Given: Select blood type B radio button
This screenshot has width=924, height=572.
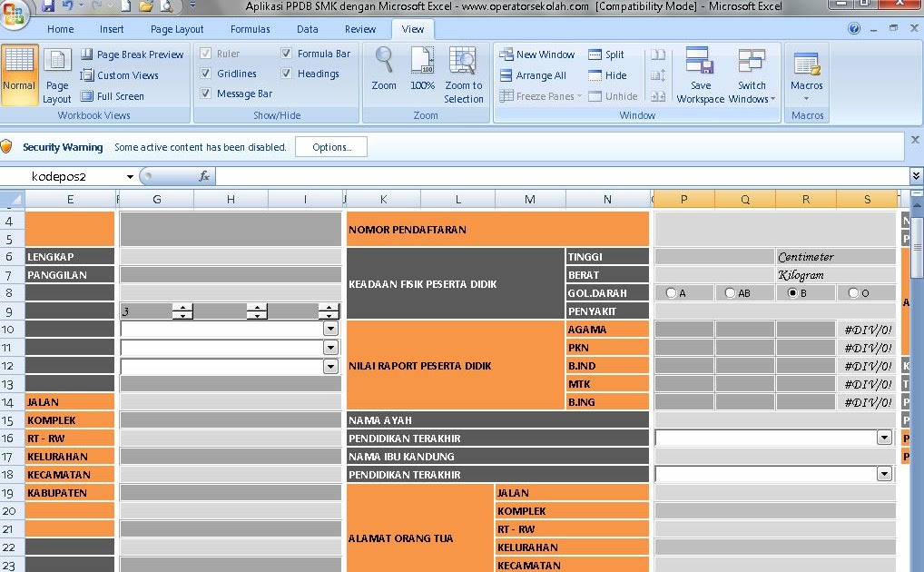Looking at the screenshot, I should click(792, 292).
